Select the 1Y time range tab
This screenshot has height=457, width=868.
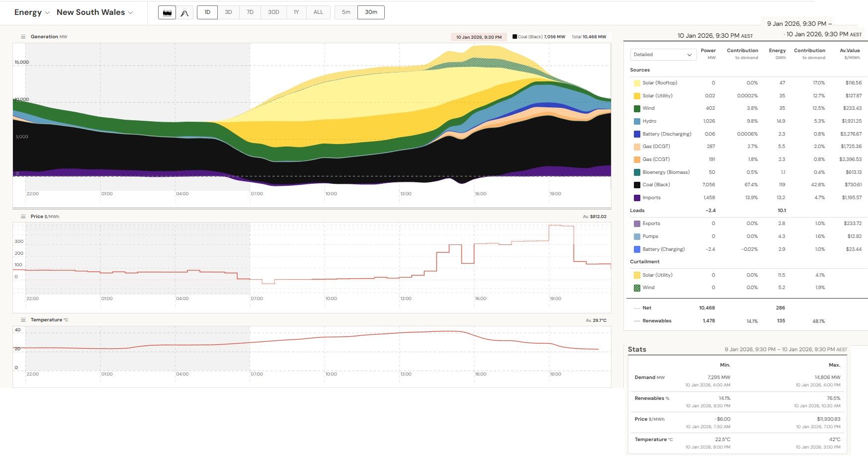click(296, 12)
